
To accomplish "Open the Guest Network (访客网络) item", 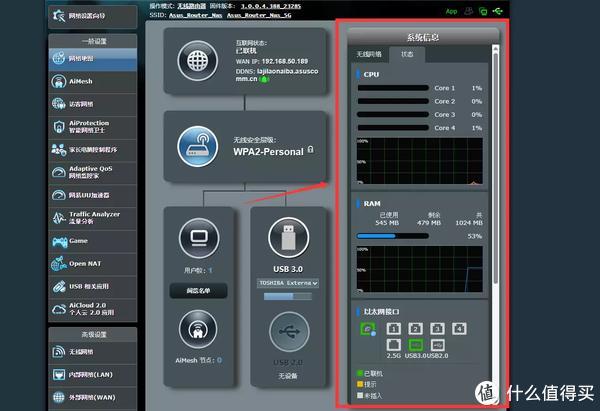I will (93, 104).
